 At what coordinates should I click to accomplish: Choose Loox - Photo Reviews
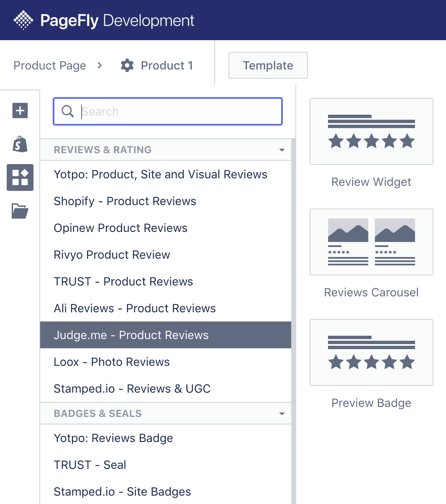click(112, 362)
